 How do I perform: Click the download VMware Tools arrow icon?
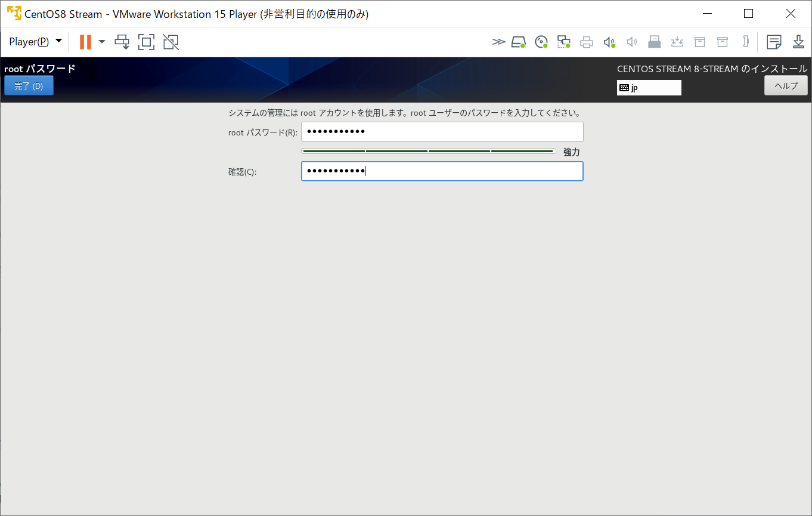click(x=799, y=42)
